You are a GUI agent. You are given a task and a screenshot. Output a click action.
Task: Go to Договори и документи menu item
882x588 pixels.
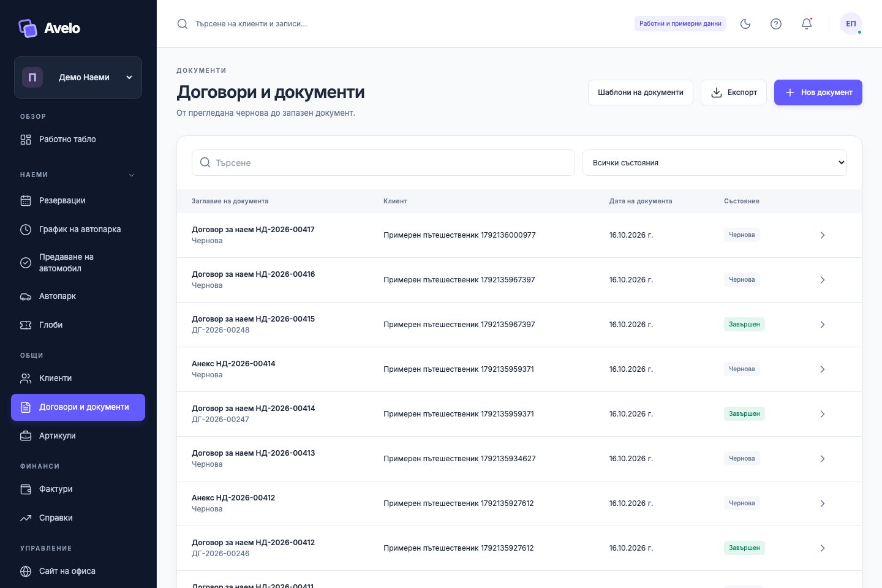pyautogui.click(x=78, y=407)
